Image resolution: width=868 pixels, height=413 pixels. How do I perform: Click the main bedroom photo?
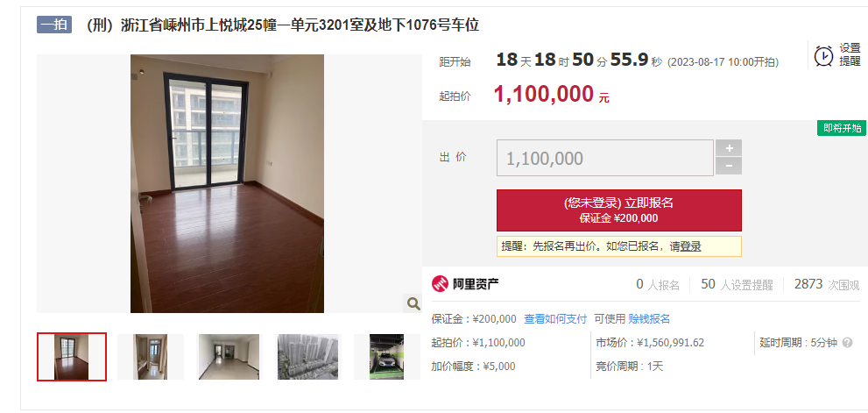(227, 183)
